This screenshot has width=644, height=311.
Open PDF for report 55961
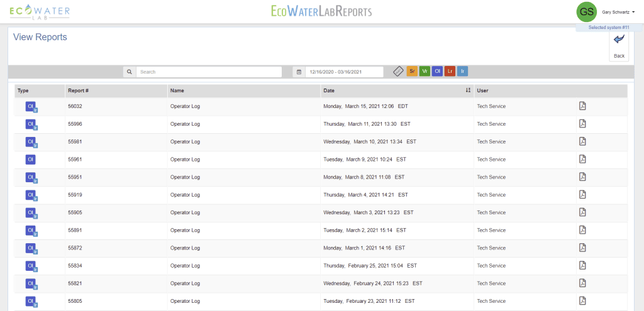click(582, 159)
